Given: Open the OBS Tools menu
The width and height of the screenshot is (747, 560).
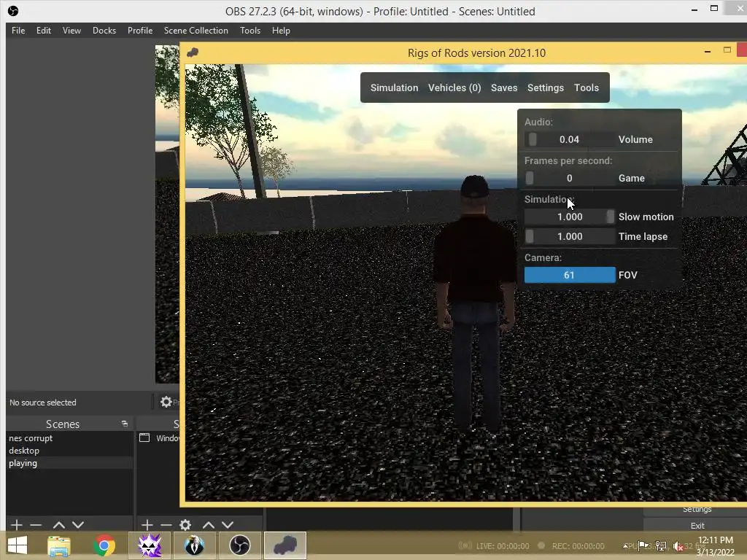Looking at the screenshot, I should pos(250,31).
